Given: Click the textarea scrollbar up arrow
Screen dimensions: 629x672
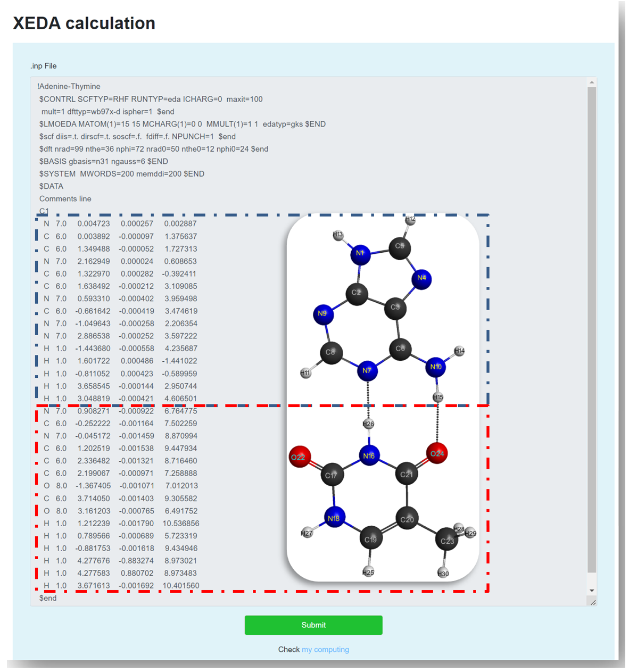Looking at the screenshot, I should [x=591, y=82].
